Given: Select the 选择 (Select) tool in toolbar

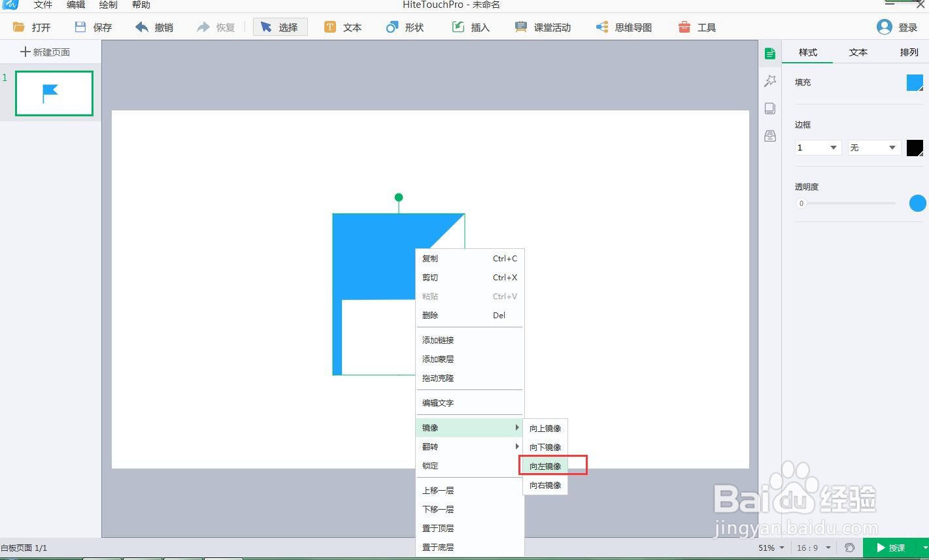Looking at the screenshot, I should 280,27.
